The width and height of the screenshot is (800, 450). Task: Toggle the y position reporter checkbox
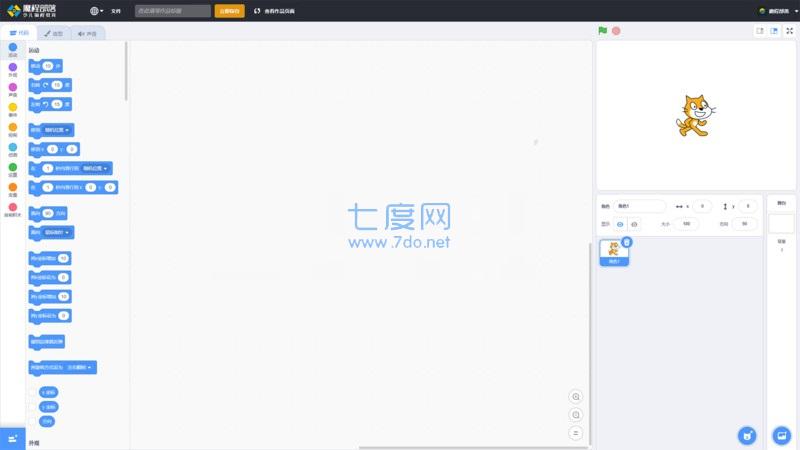[33, 407]
